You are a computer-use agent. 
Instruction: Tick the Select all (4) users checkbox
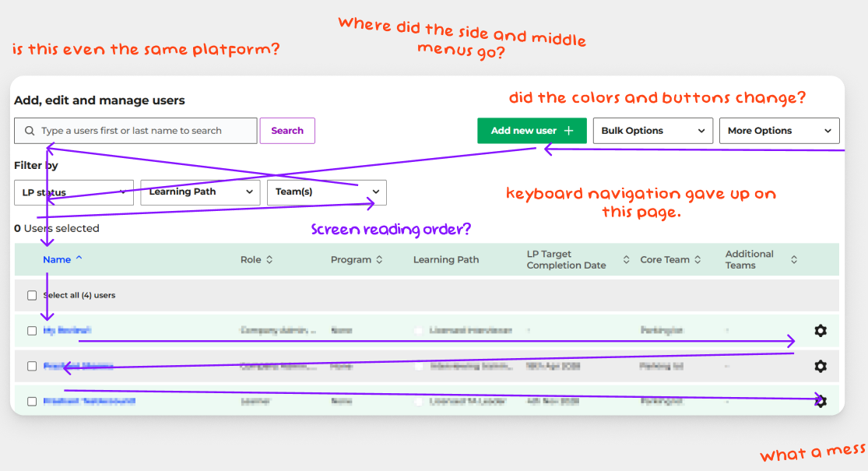(x=32, y=295)
